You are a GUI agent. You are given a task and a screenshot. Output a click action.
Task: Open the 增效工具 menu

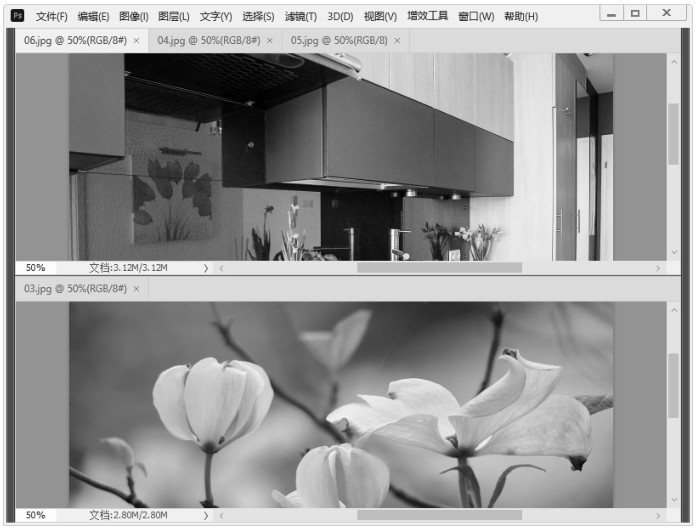point(427,16)
